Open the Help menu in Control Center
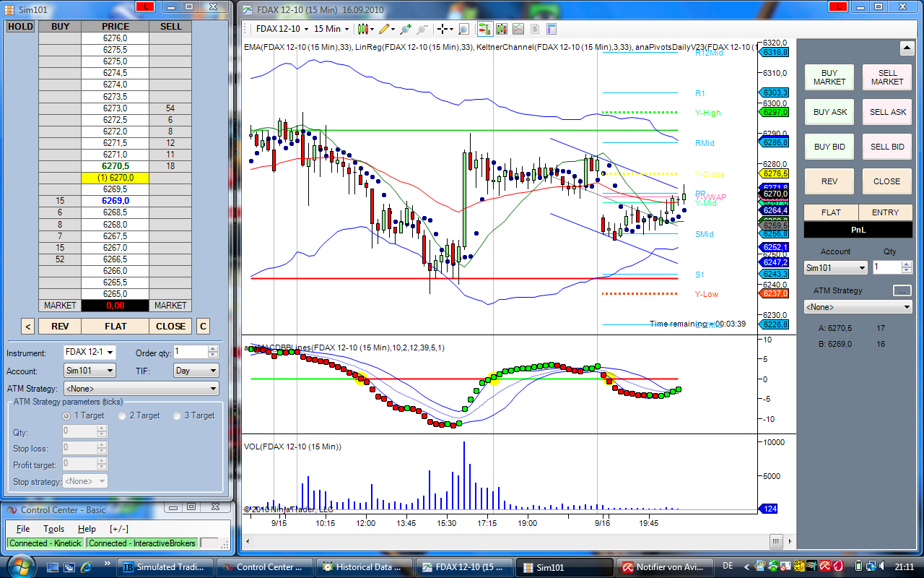924x578 pixels. [87, 529]
